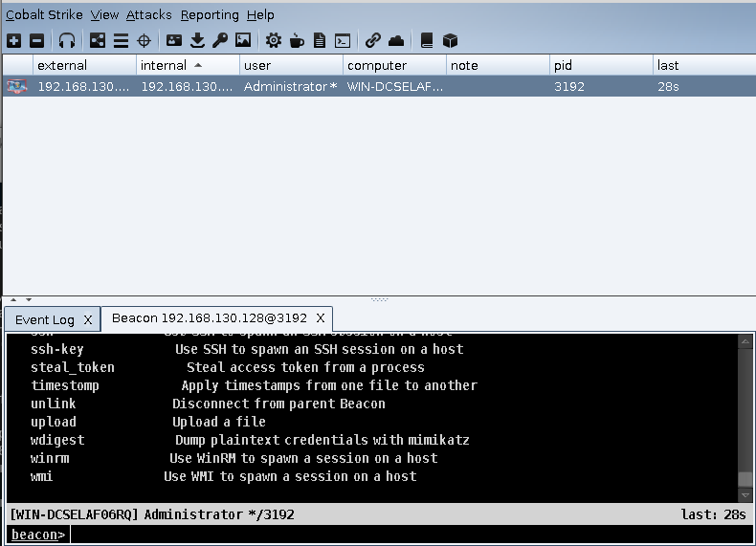This screenshot has height=546, width=756.
Task: Click the cloud icon to manage web server
Action: 396,40
